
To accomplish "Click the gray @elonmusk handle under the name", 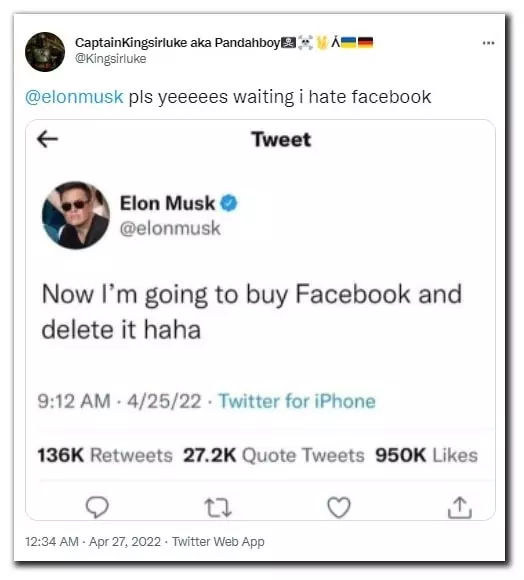I will 170,228.
